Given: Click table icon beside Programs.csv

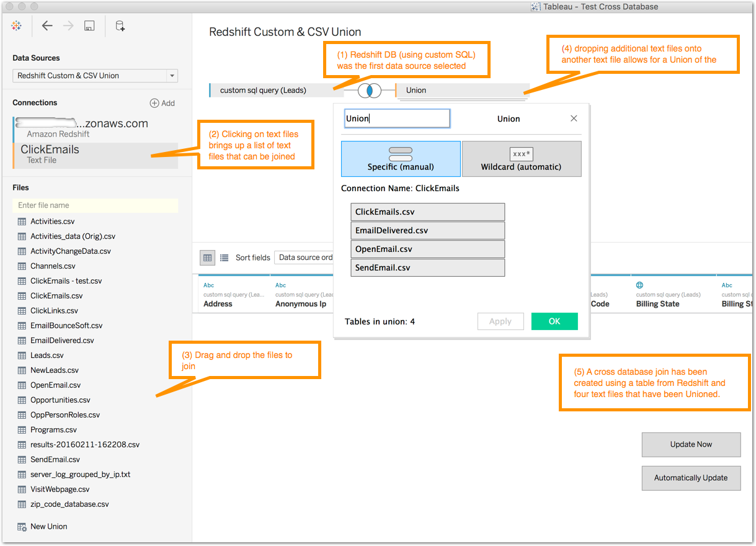Looking at the screenshot, I should [x=22, y=430].
